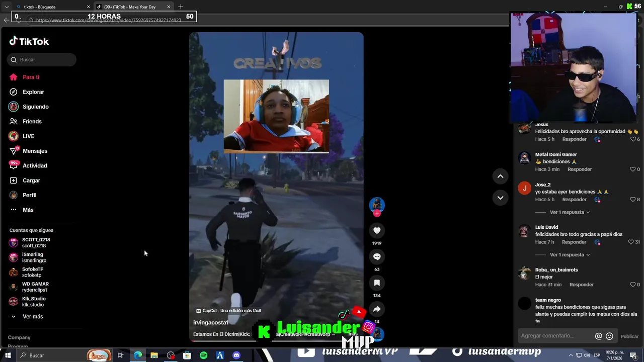This screenshot has width=644, height=362.
Task: Like Jose_2's comment heart
Action: coord(633,200)
